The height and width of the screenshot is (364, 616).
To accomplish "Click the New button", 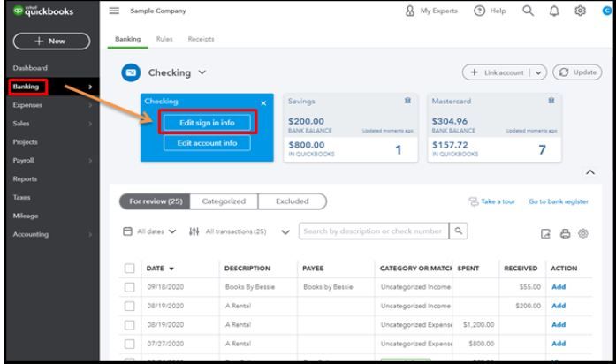I will (x=51, y=41).
